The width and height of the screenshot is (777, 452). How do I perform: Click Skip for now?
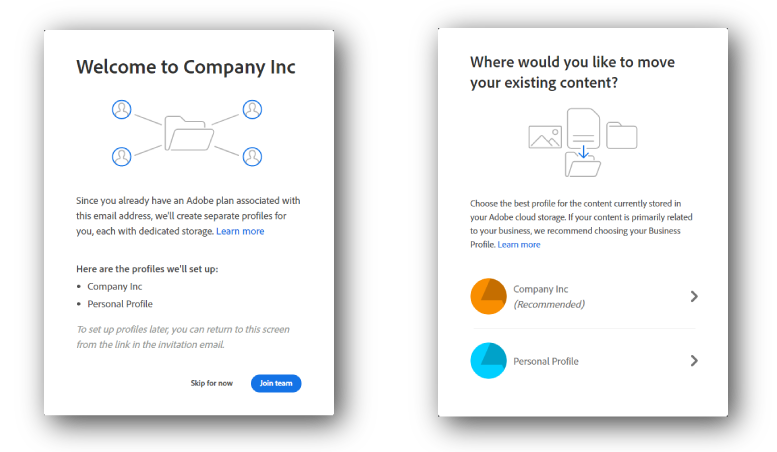tap(212, 383)
